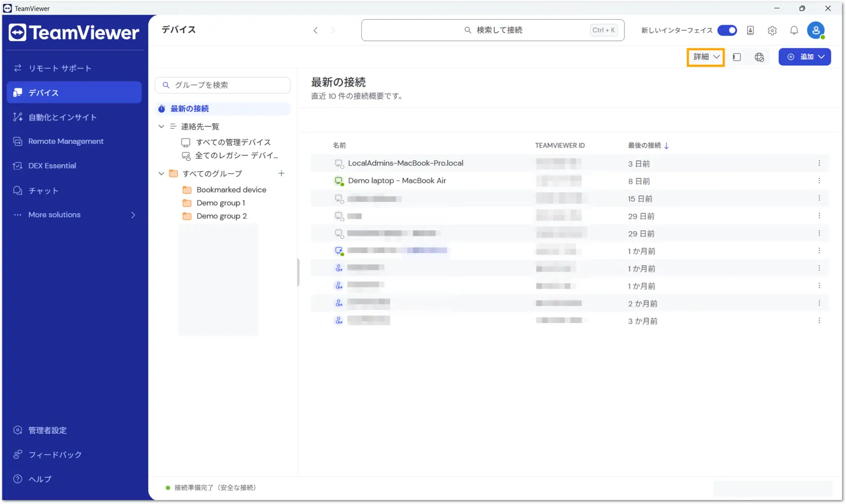This screenshot has height=504, width=846.
Task: Focus the グループを検索 field
Action: point(222,85)
